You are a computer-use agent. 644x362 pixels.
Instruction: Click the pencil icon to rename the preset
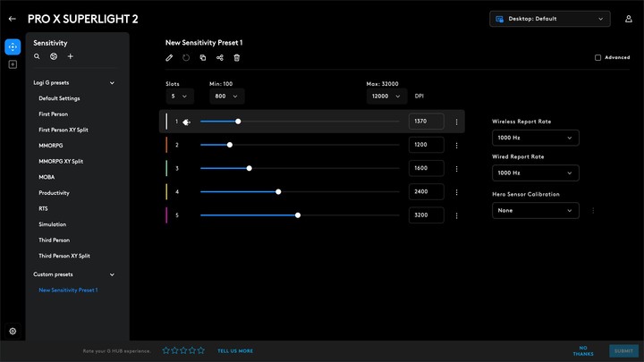click(170, 58)
